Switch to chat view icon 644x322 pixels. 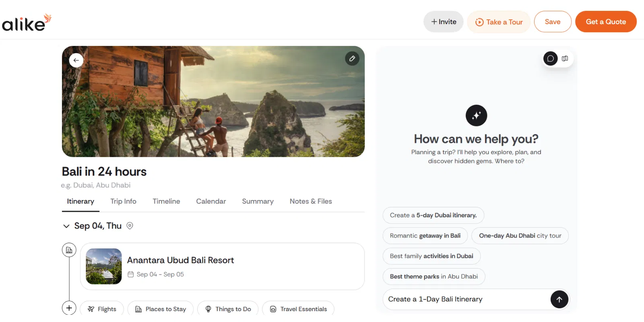pyautogui.click(x=550, y=59)
